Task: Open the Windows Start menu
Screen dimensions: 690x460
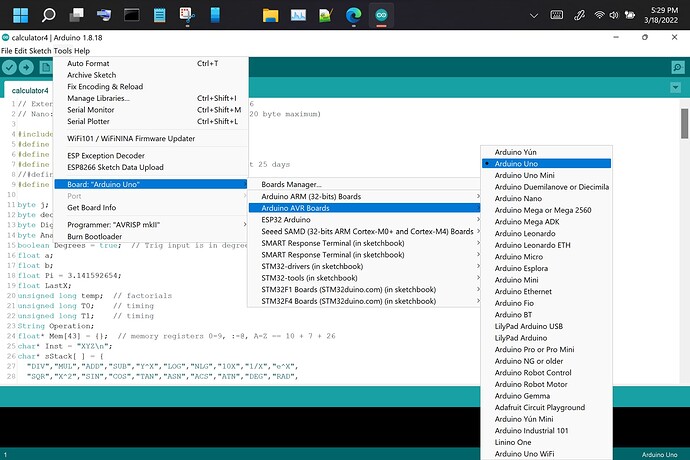Action: (21, 16)
